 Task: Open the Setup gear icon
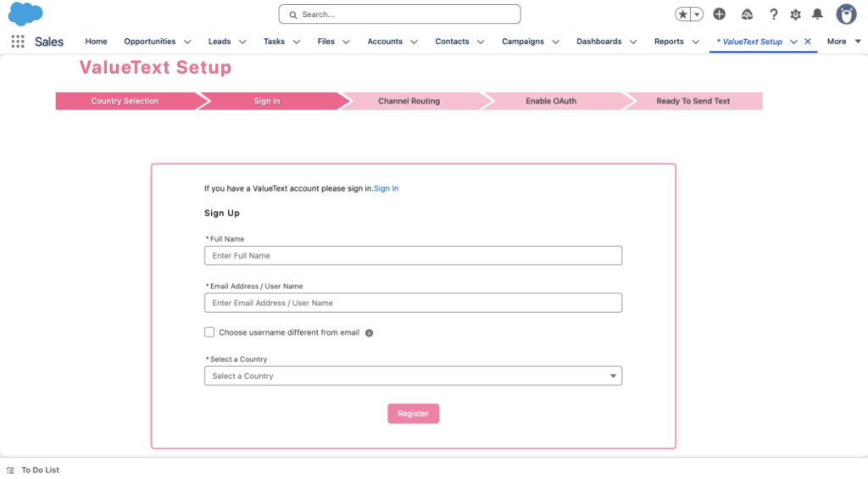[x=795, y=14]
